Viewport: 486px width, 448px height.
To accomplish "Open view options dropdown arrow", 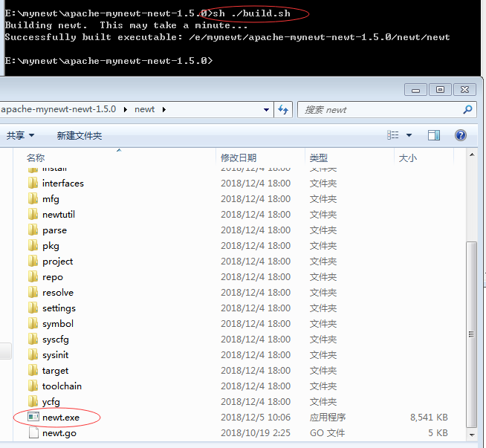I will (x=409, y=135).
